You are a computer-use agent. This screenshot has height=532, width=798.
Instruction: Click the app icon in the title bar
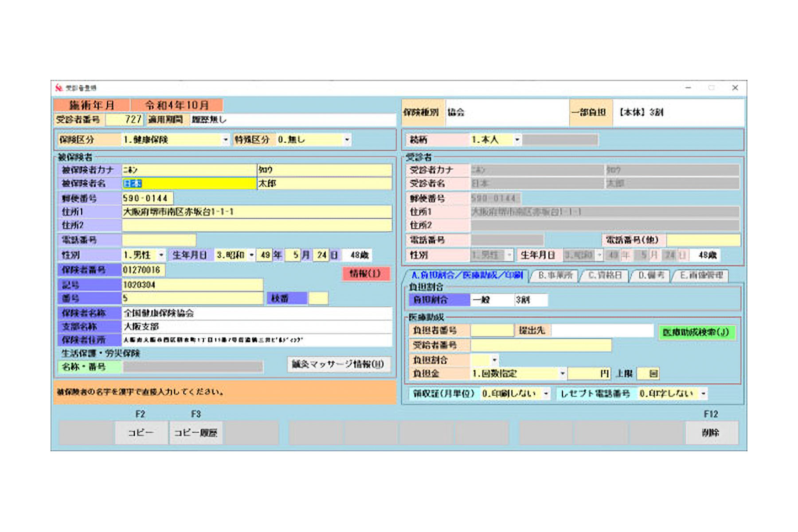coord(59,88)
